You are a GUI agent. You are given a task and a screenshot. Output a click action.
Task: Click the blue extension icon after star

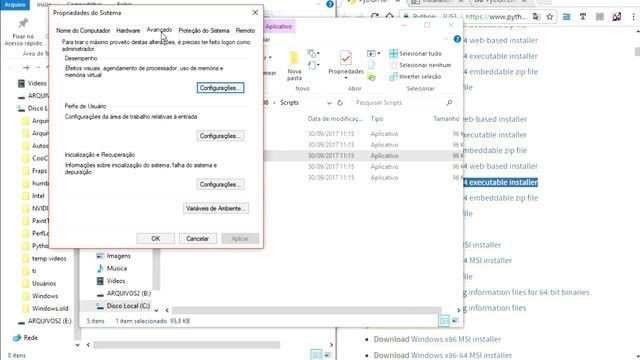click(x=567, y=17)
